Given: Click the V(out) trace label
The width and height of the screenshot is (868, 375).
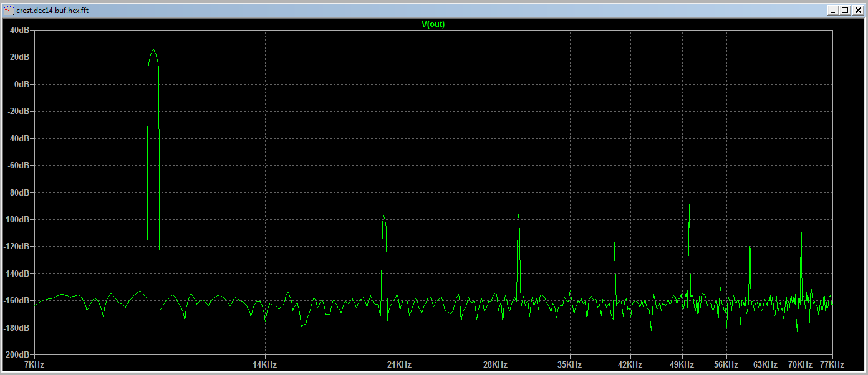Looking at the screenshot, I should [433, 24].
